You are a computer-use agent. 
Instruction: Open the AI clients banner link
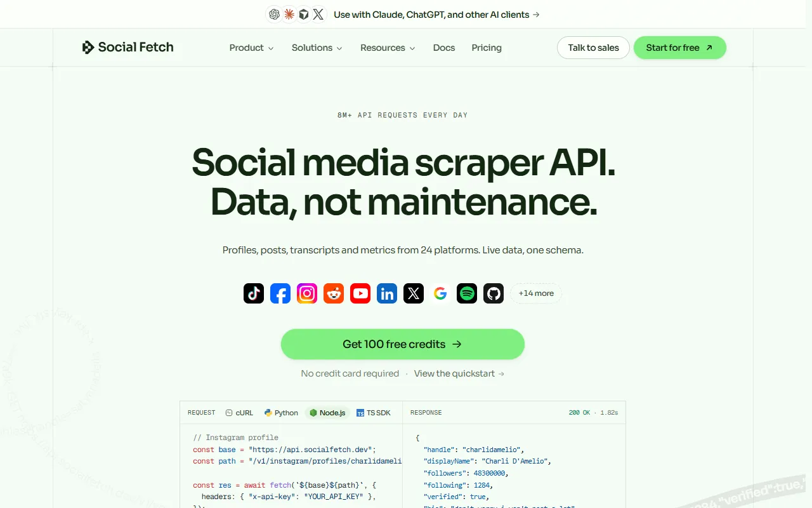coord(436,14)
